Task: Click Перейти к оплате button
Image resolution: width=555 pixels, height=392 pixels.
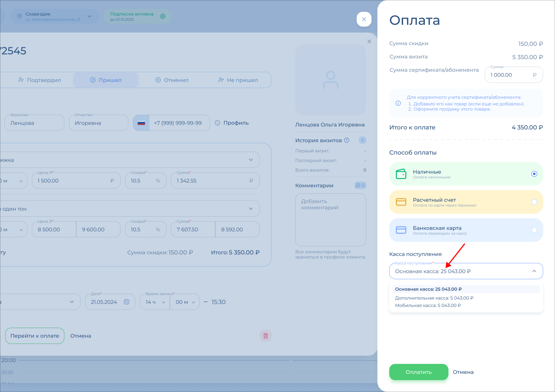Action: coord(35,336)
